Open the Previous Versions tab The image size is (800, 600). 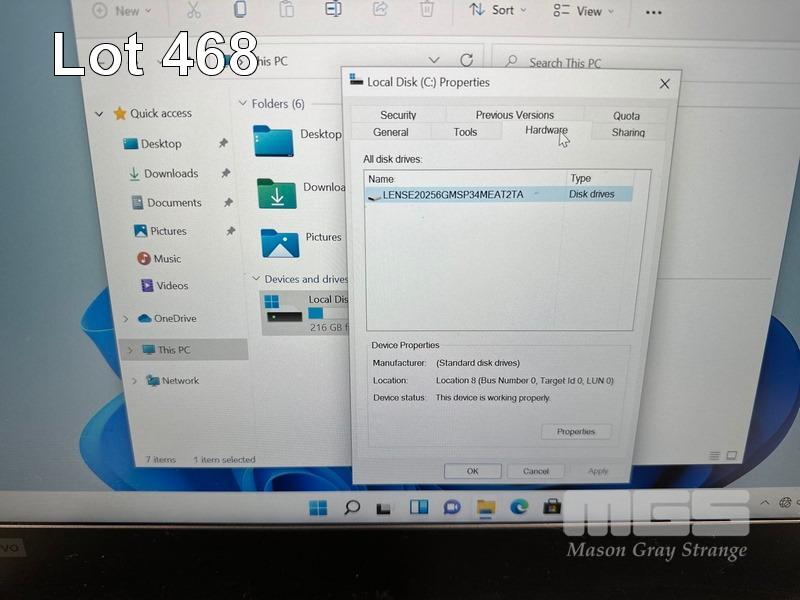click(514, 115)
